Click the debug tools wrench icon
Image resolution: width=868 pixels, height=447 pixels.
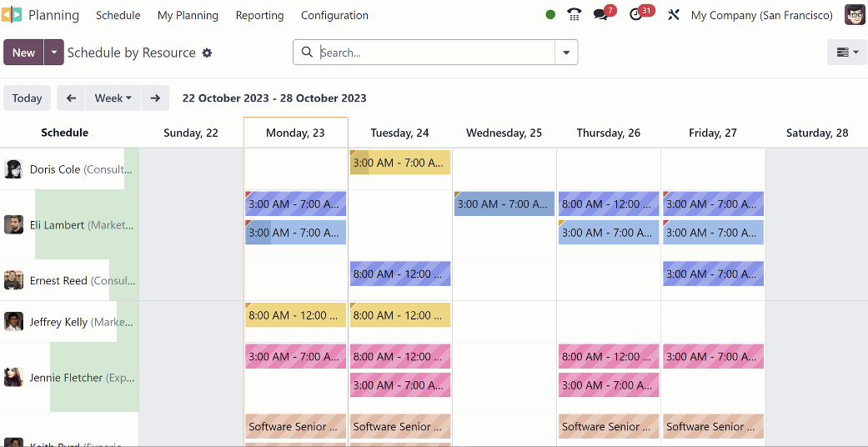click(x=674, y=15)
